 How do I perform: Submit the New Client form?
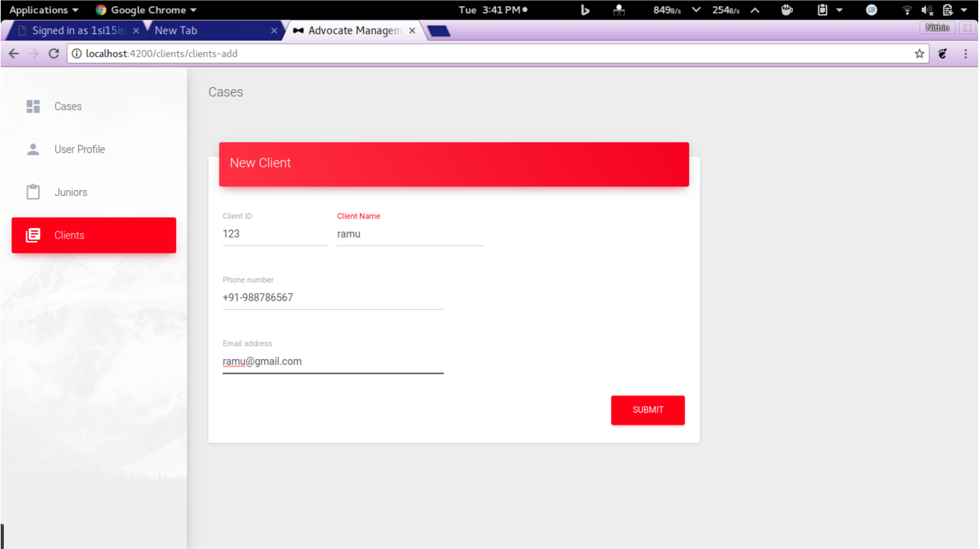[648, 410]
